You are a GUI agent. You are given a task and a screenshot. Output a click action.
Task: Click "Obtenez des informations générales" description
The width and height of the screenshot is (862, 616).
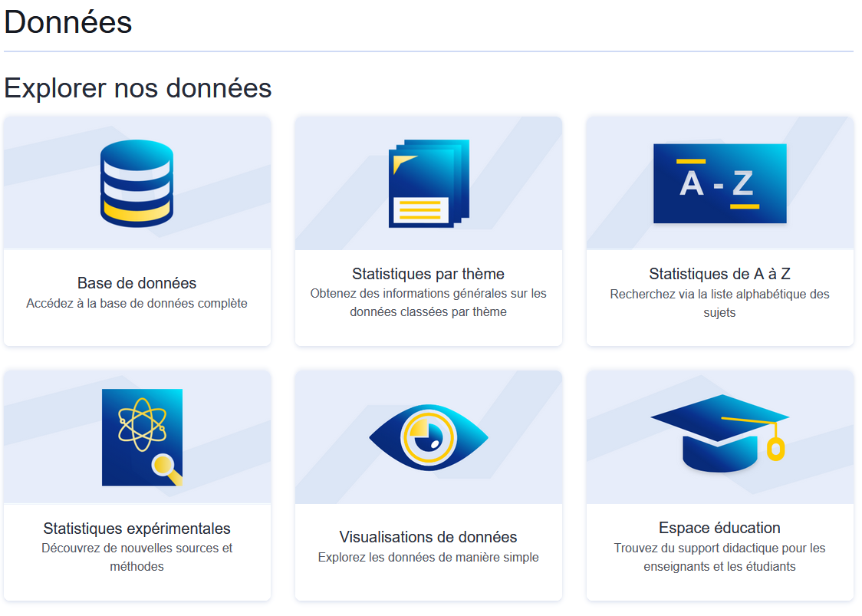(x=428, y=303)
